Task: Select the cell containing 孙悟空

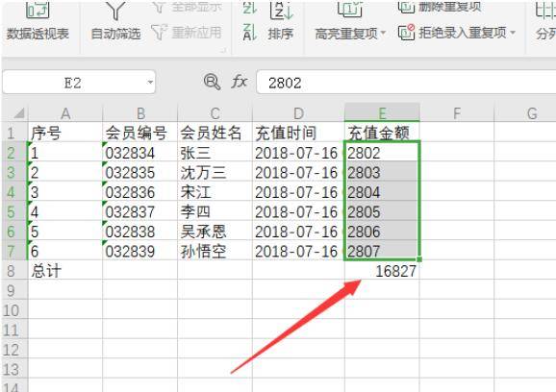Action: [x=215, y=251]
